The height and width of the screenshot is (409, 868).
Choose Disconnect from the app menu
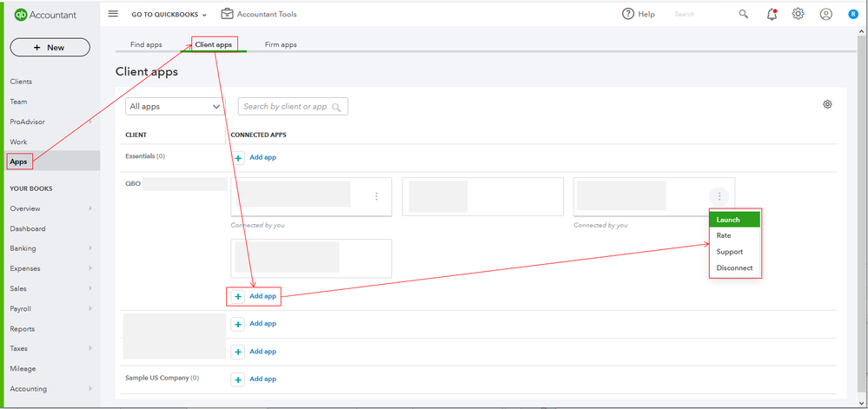point(735,267)
